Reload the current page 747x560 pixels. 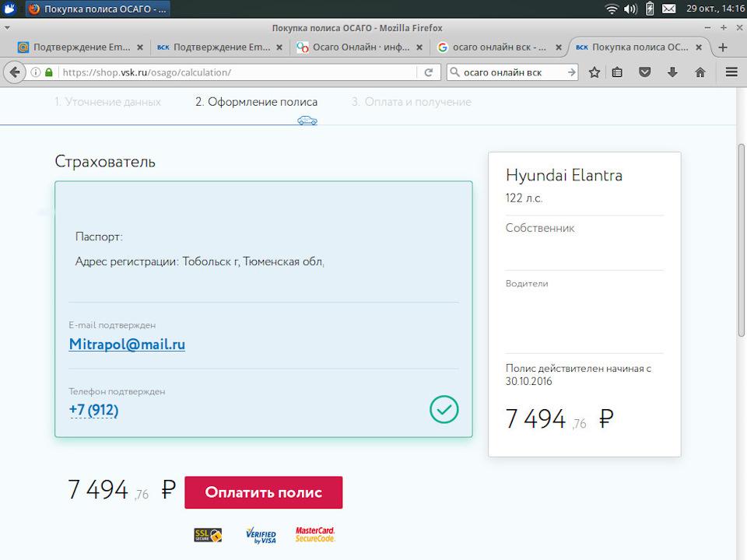click(429, 72)
